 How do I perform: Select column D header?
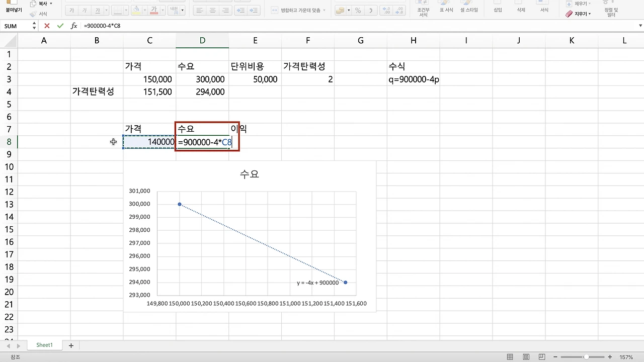[202, 41]
